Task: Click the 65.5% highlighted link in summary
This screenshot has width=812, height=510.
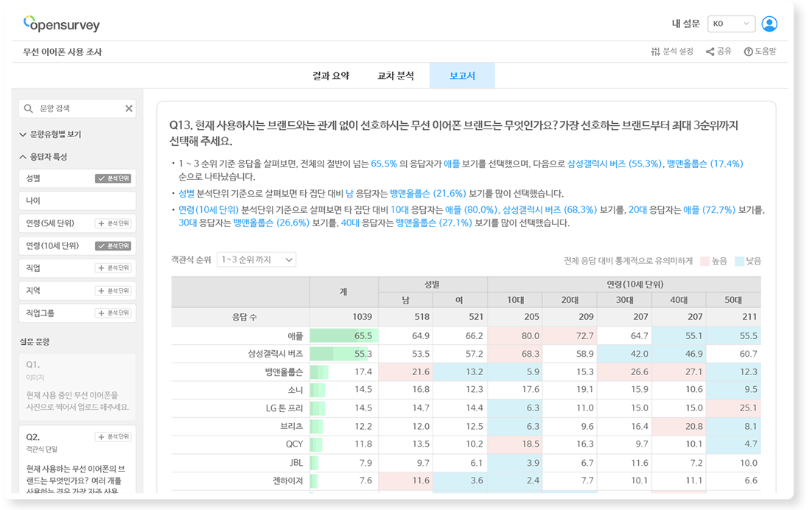Action: click(384, 164)
